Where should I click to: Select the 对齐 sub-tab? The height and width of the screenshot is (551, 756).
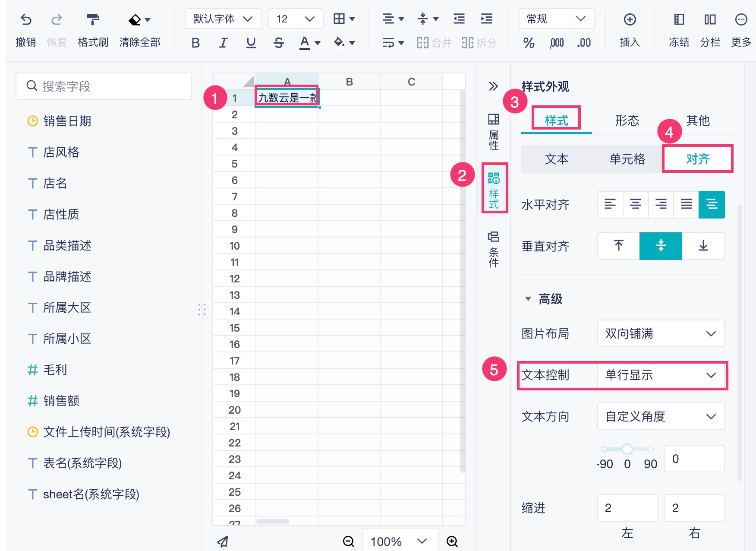tap(698, 159)
